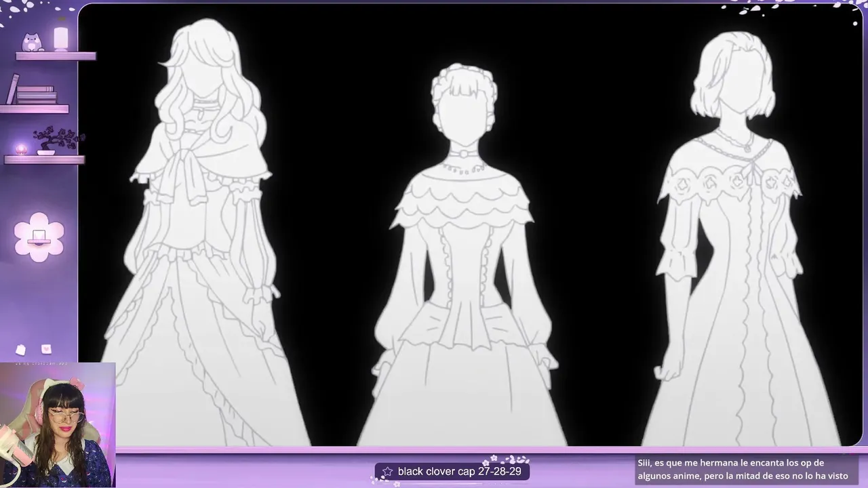
Task: Click the small white card icon above webcam
Action: point(20,350)
